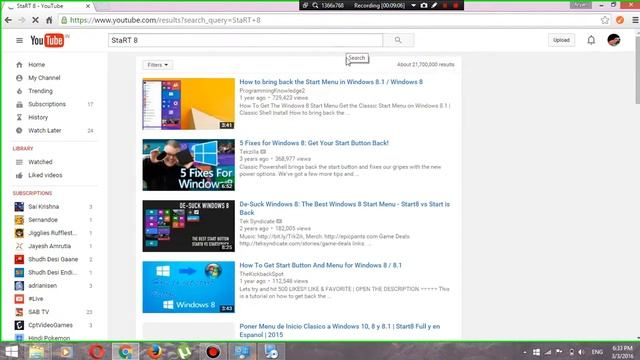Open the account avatar menu

[613, 40]
